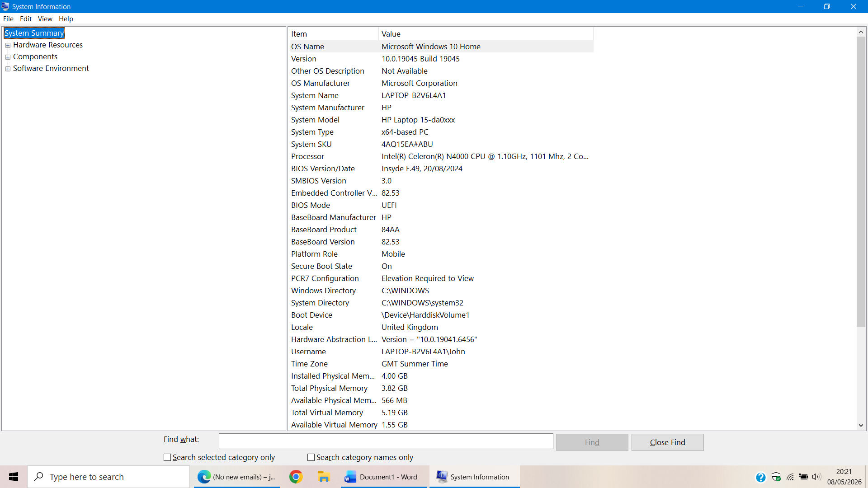
Task: Open the View menu
Action: pyautogui.click(x=45, y=19)
